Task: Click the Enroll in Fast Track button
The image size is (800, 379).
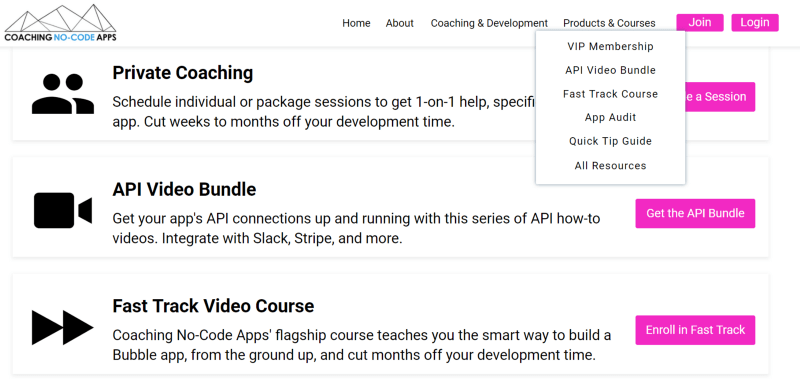Action: click(695, 330)
